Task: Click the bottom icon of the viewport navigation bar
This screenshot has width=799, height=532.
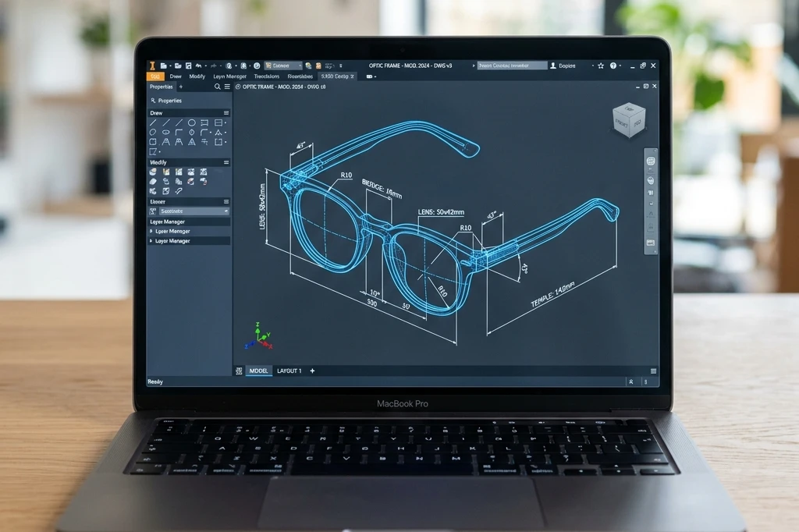Action: [651, 243]
